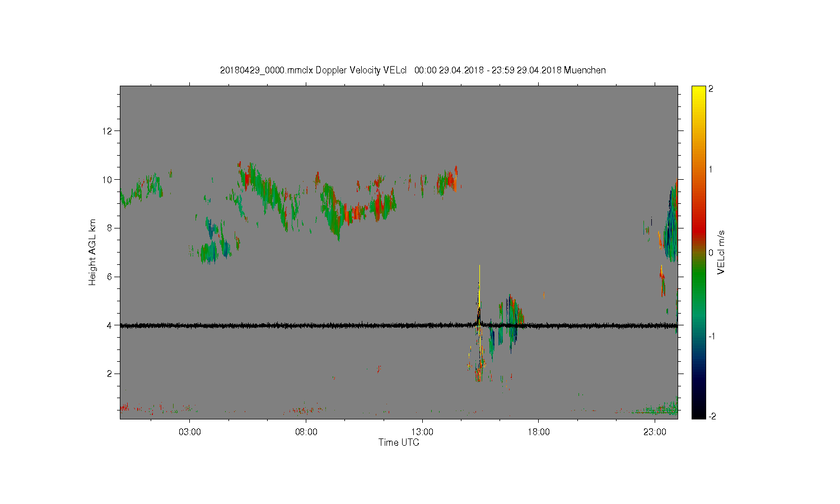Click the '12' height axis label

click(108, 131)
